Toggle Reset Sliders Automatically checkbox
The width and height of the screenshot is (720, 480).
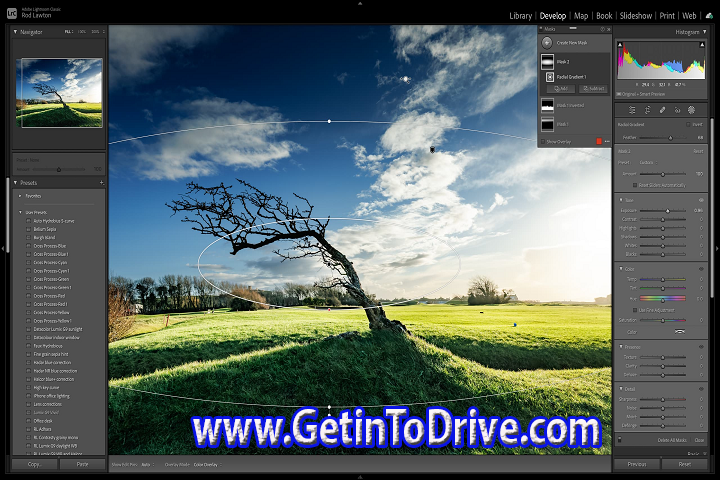[x=635, y=185]
